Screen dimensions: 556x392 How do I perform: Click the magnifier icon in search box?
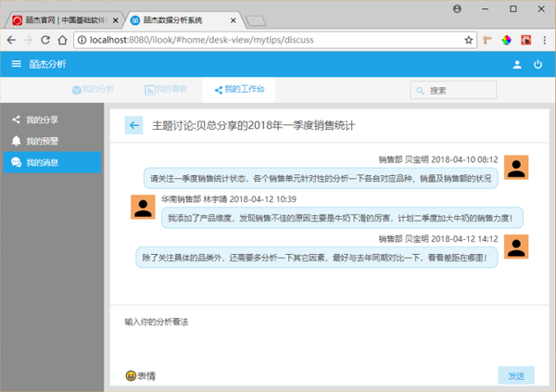coord(420,91)
